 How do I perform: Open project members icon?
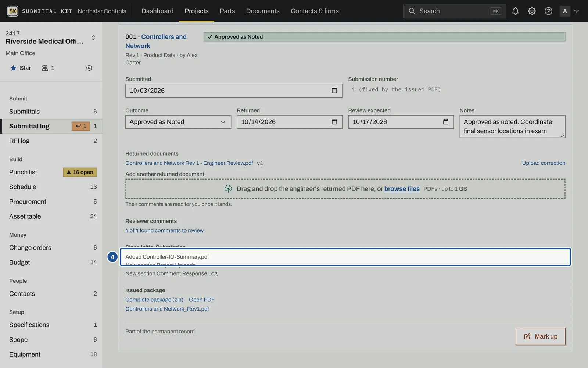48,68
